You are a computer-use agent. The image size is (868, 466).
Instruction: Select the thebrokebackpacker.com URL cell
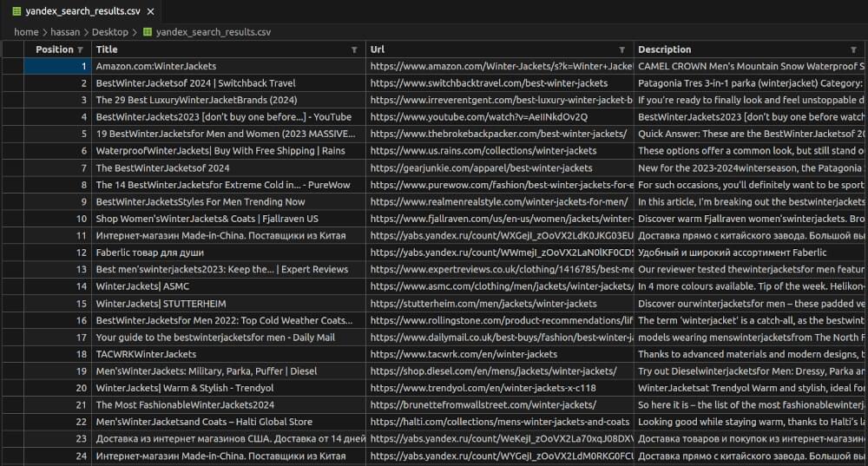pyautogui.click(x=499, y=134)
